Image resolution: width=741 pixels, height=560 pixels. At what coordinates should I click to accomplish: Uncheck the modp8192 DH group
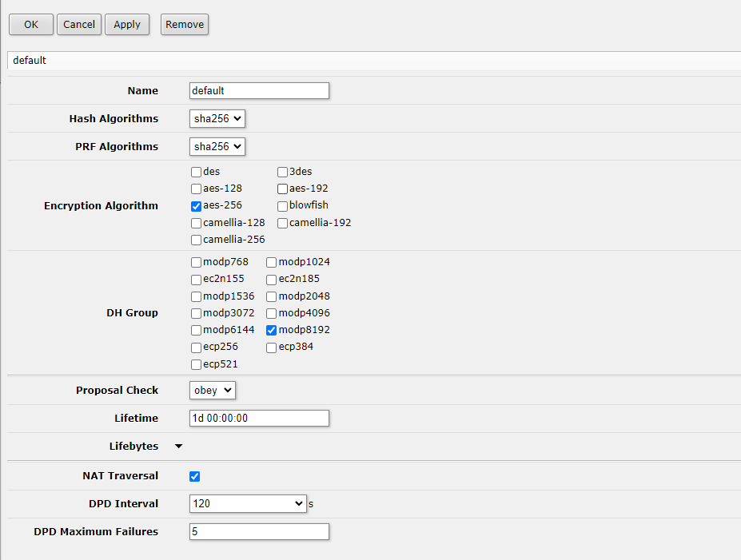(272, 330)
